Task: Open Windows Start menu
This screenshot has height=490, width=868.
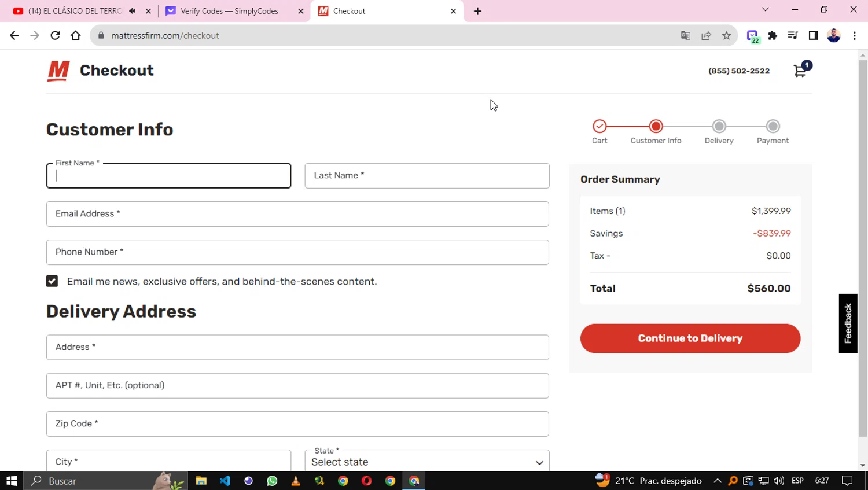Action: [12, 481]
